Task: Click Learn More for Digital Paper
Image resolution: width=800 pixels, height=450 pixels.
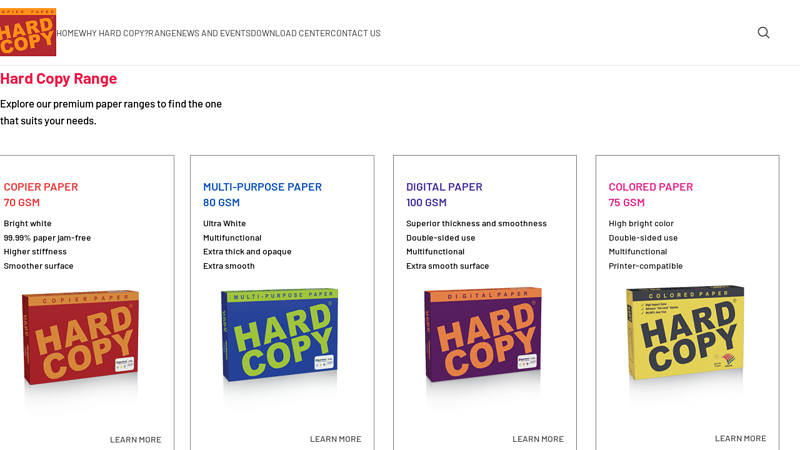Action: (x=538, y=439)
